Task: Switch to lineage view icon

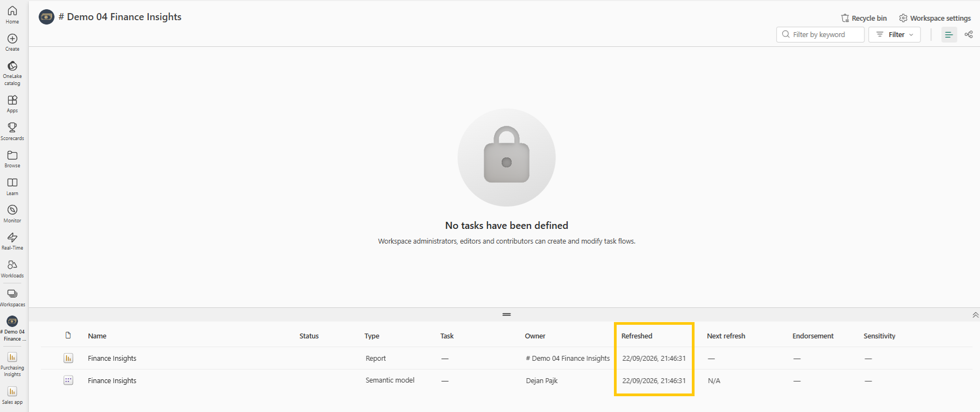Action: [969, 34]
